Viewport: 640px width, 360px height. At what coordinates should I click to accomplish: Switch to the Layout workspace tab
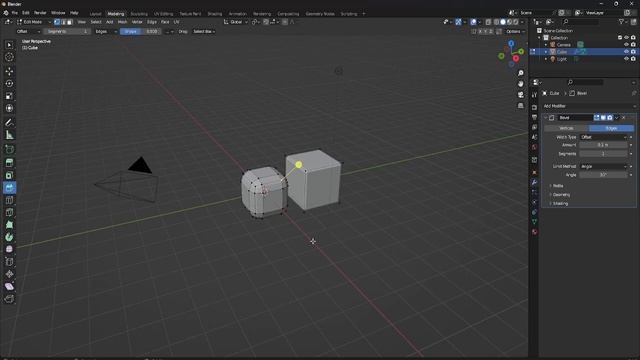tap(95, 14)
